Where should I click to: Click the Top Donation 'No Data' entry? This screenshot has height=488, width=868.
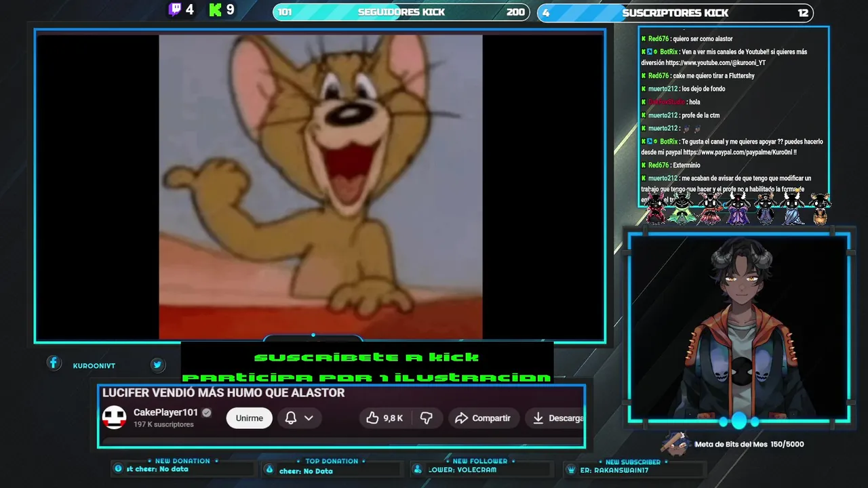[306, 471]
